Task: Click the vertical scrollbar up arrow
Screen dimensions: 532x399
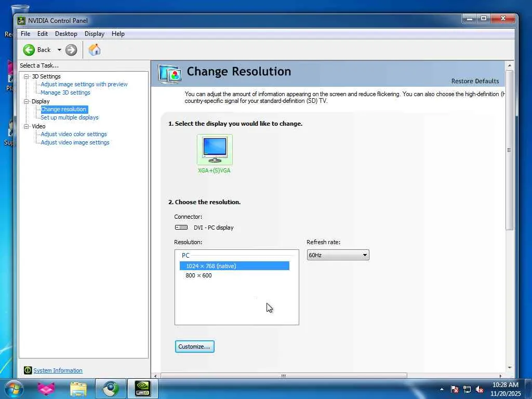Action: coord(509,65)
